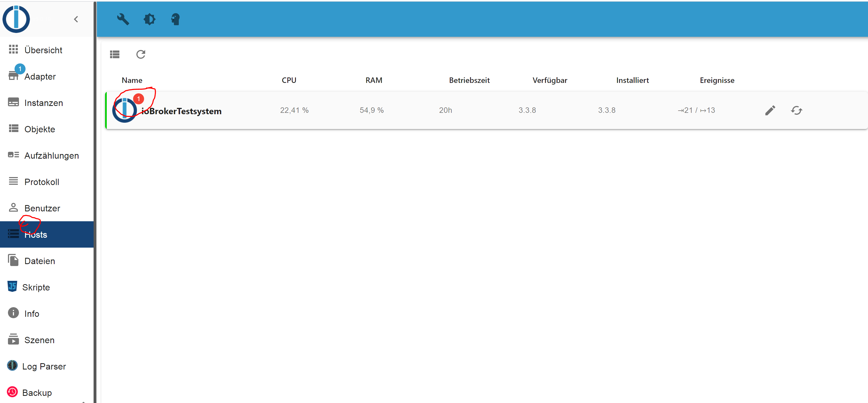Open the Backup section
This screenshot has width=868, height=403.
37,392
